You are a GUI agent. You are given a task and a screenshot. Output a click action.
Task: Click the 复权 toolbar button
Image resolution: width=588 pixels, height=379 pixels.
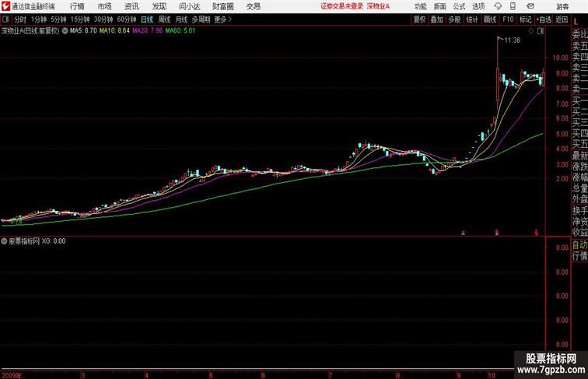click(419, 19)
